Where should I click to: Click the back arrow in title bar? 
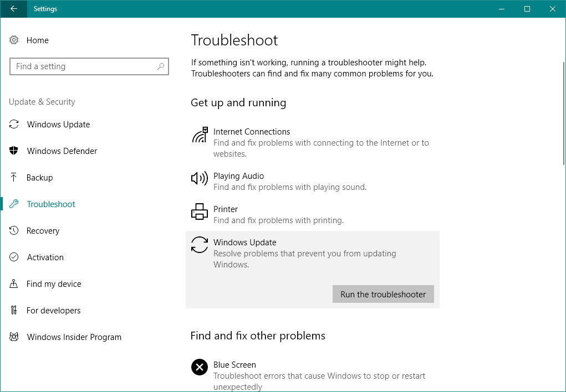click(14, 9)
